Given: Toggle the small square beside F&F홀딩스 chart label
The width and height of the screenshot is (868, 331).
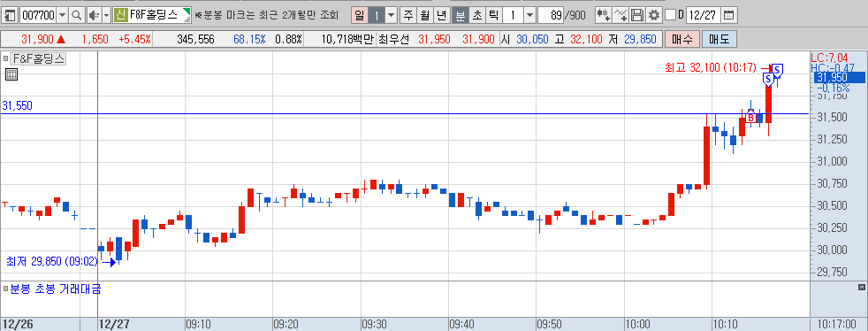Looking at the screenshot, I should (5, 58).
